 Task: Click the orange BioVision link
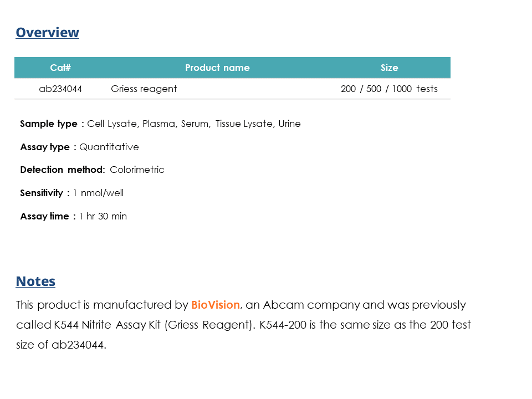click(x=216, y=305)
